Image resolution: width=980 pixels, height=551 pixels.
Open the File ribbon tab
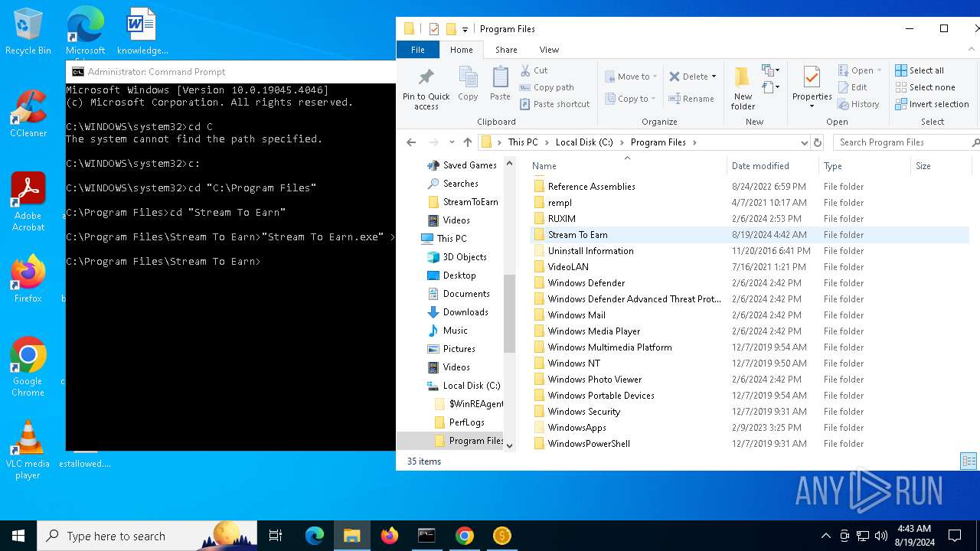click(418, 50)
